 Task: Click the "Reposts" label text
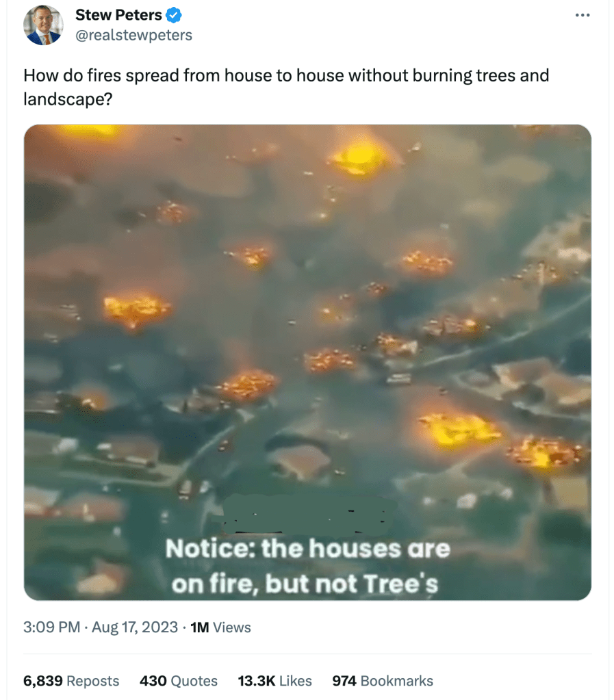pos(92,681)
